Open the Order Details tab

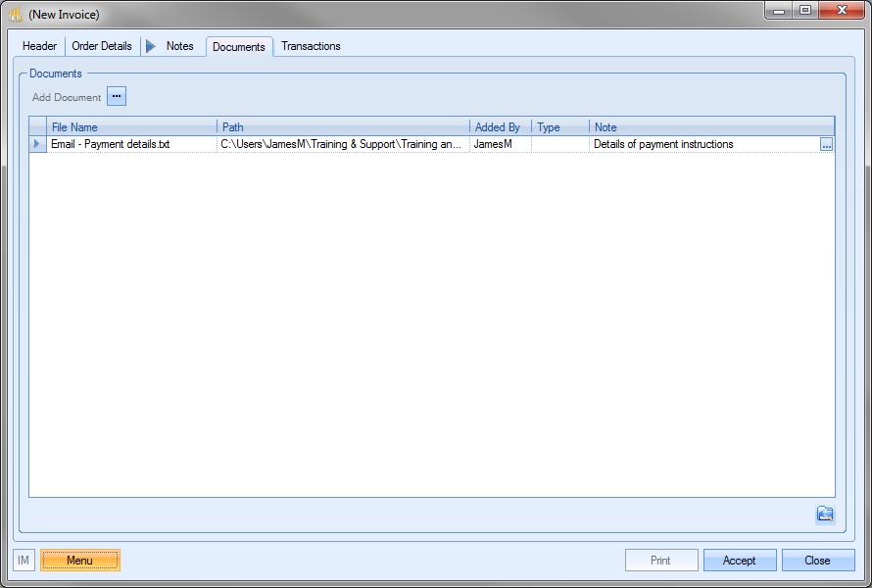coord(102,46)
